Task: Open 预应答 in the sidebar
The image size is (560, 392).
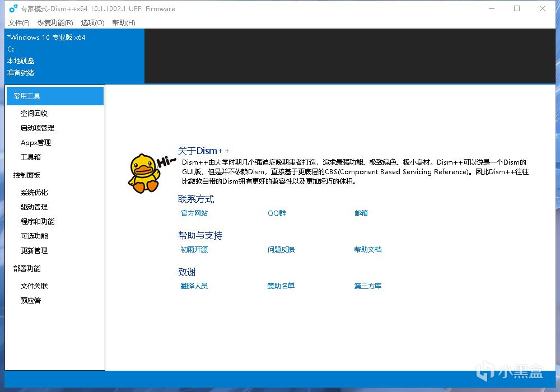Action: tap(31, 301)
